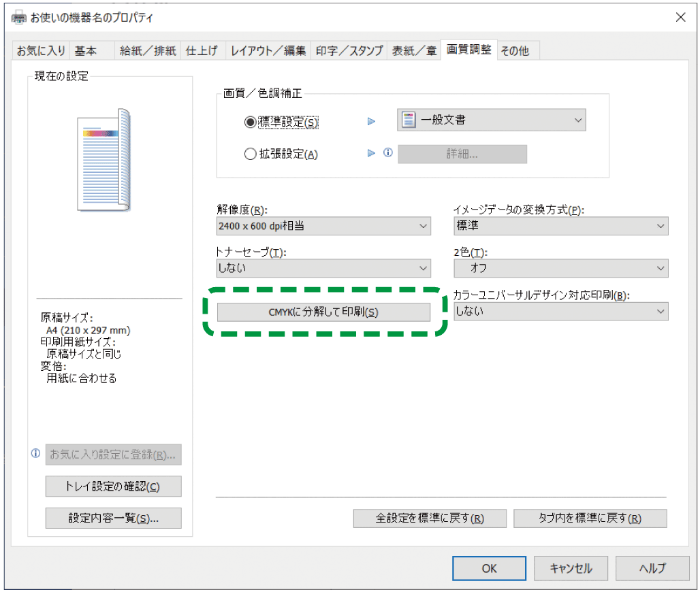Click the CMYKに分解して印刷 button
Viewport: 700px width, 594px height.
[x=323, y=312]
